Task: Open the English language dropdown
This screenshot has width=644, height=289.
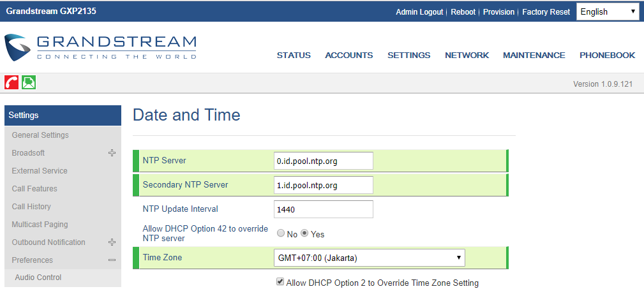Action: point(608,11)
